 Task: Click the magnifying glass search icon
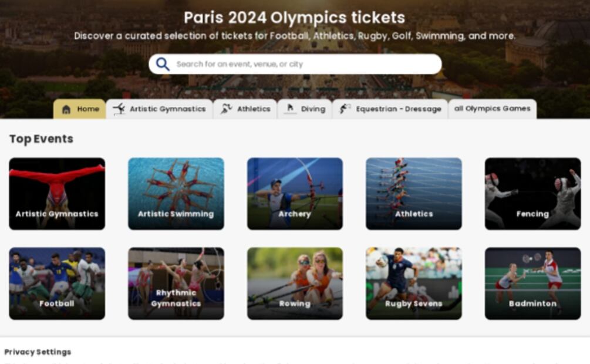163,64
